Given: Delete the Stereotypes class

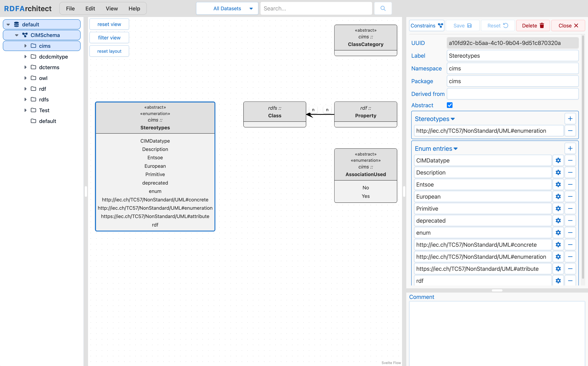Looking at the screenshot, I should [x=533, y=26].
